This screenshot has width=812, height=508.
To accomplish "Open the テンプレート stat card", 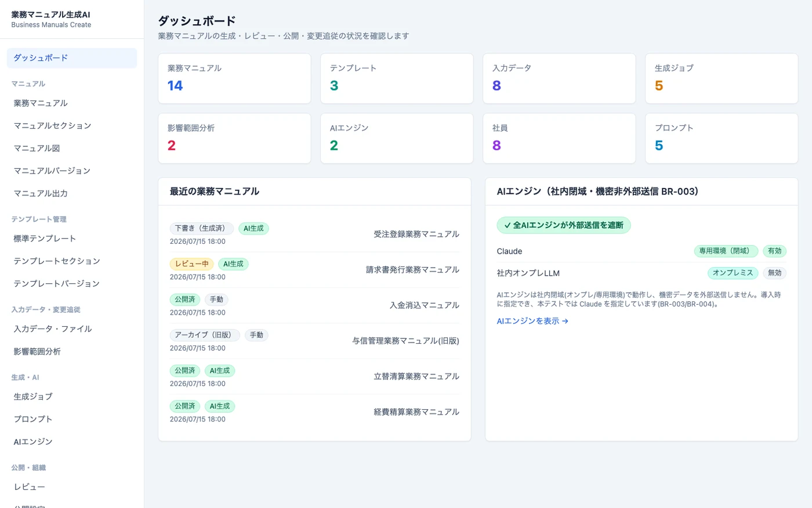I will pos(397,79).
